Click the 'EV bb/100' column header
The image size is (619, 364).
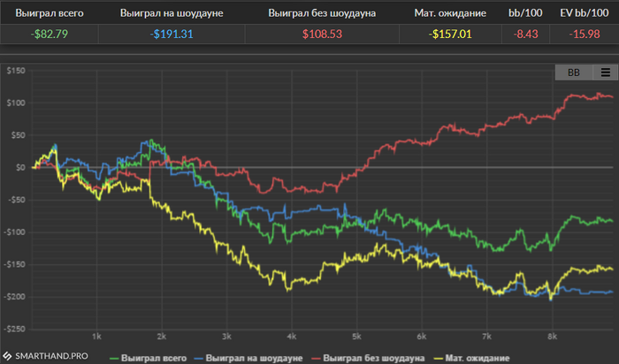(585, 13)
